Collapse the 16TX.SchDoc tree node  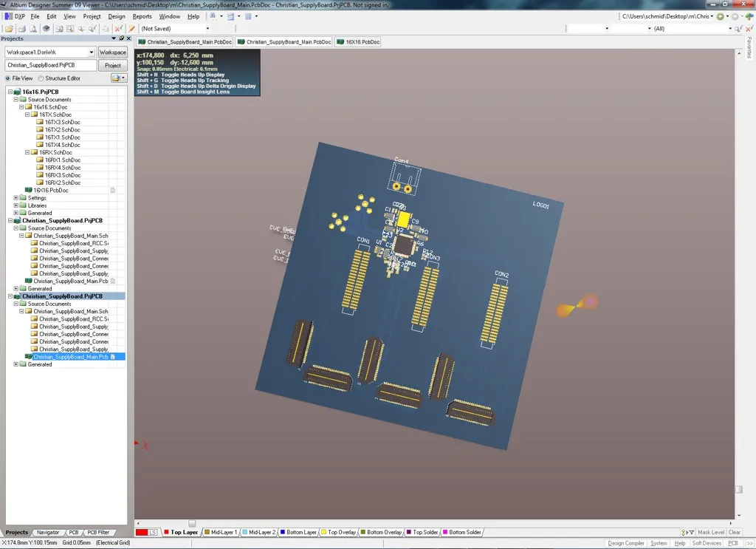(27, 115)
